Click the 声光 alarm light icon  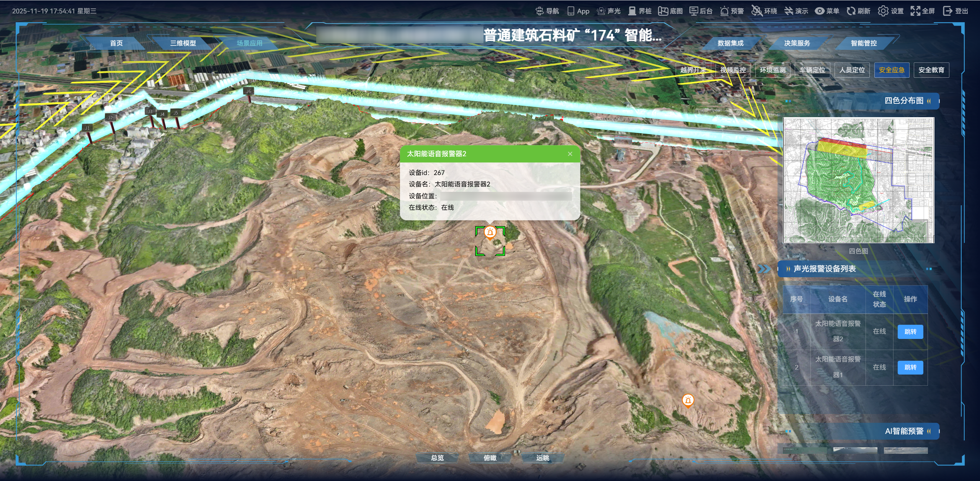[601, 11]
